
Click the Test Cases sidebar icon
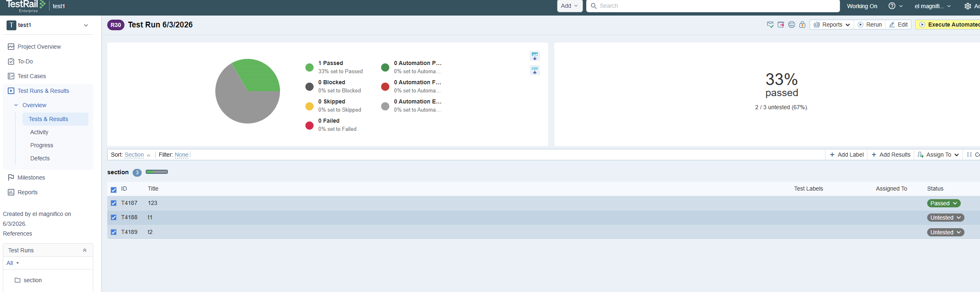11,76
